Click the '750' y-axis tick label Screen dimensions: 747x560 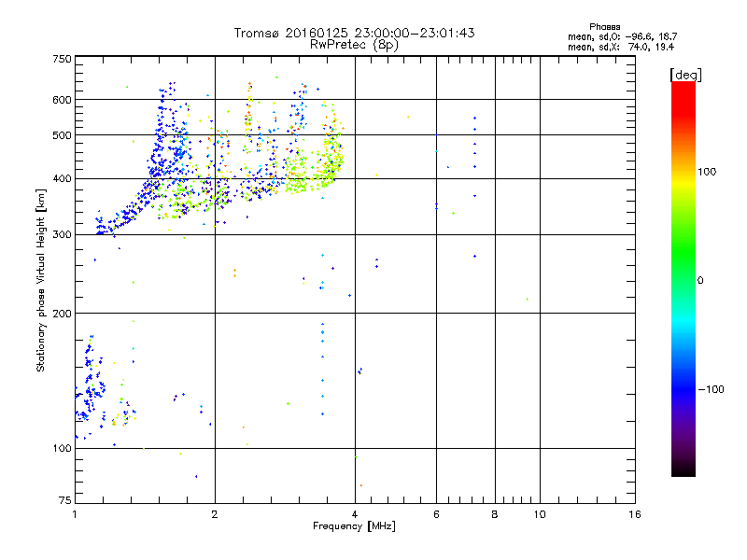pos(62,59)
